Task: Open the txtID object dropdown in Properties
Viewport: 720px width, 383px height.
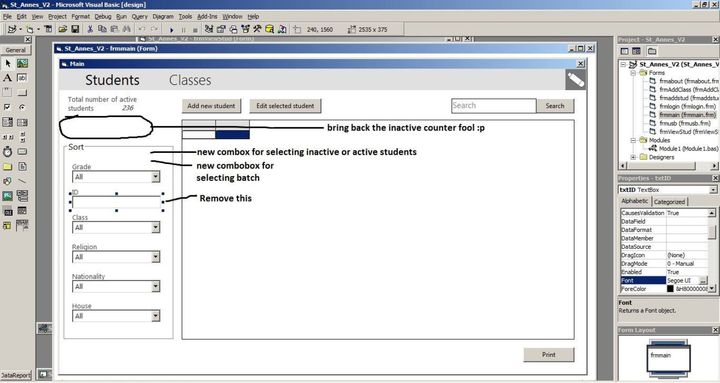Action: [713, 190]
